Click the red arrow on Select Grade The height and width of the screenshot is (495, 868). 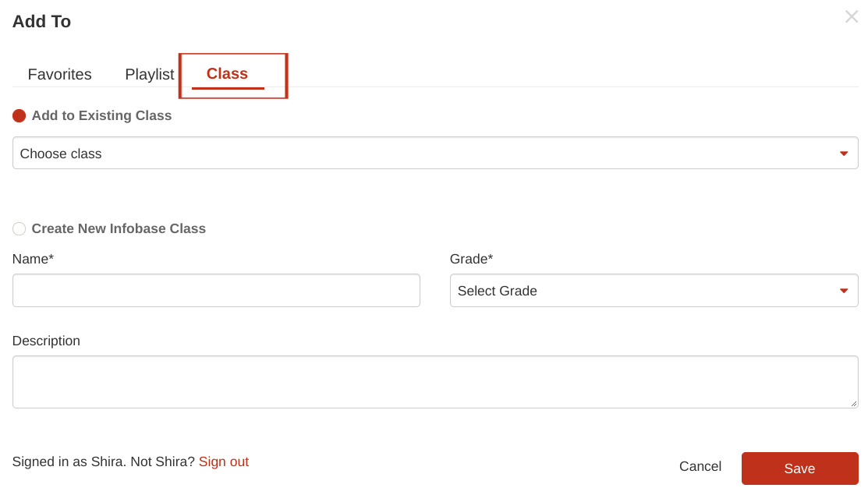pyautogui.click(x=844, y=291)
